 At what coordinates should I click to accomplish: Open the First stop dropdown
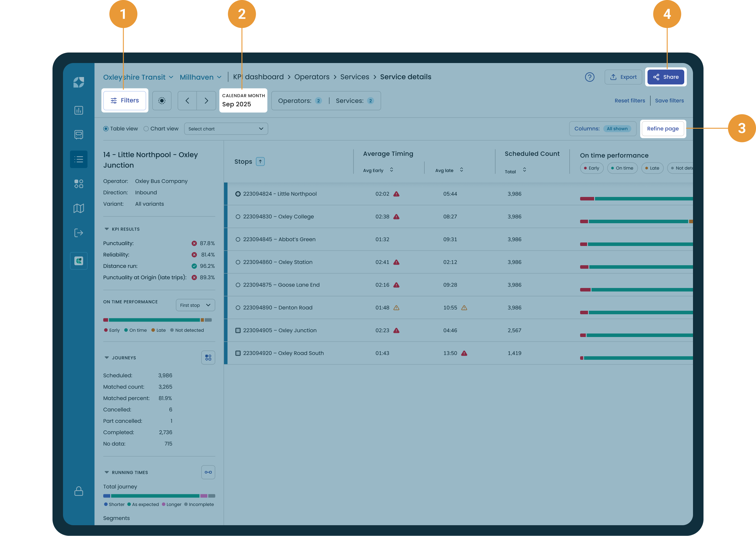[195, 305]
